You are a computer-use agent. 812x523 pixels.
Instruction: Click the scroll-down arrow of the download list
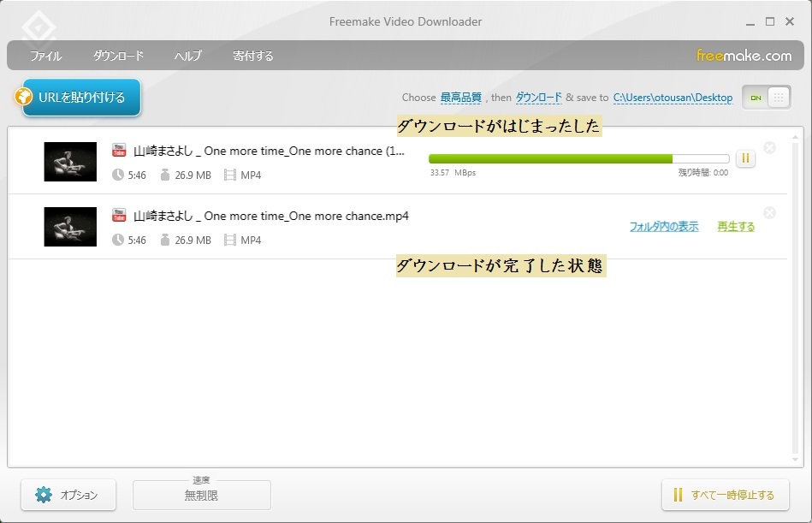796,459
